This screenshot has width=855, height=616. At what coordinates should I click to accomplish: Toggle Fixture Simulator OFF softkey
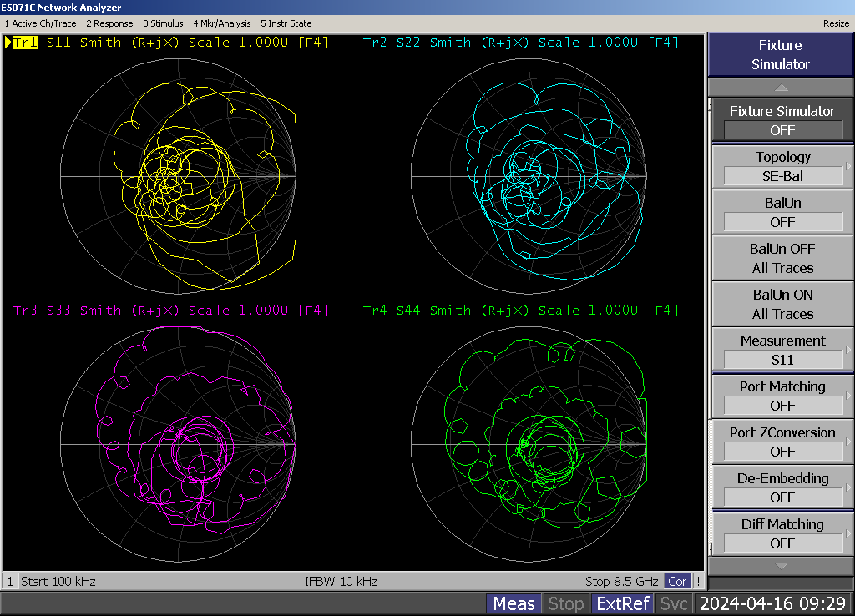tap(782, 120)
